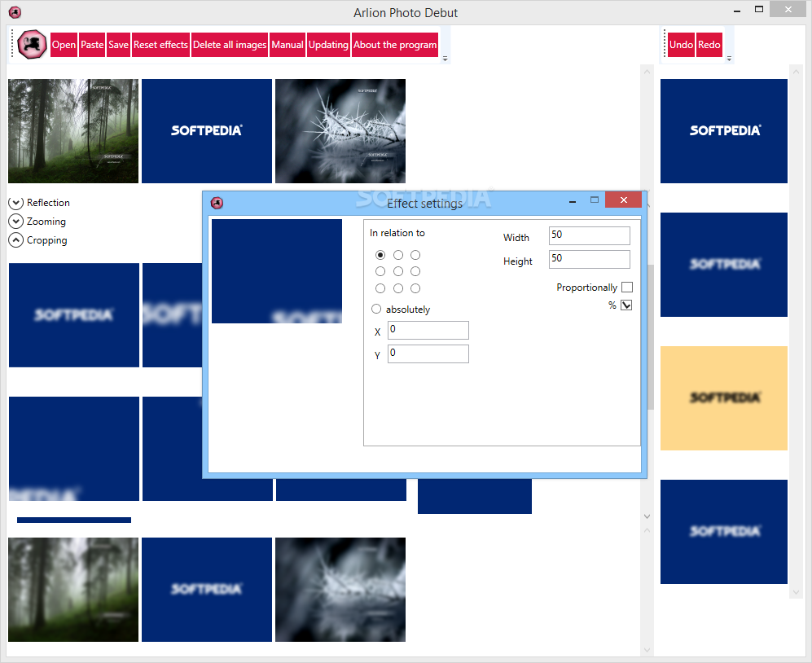The width and height of the screenshot is (812, 663).
Task: Click the Paste button
Action: pos(92,45)
